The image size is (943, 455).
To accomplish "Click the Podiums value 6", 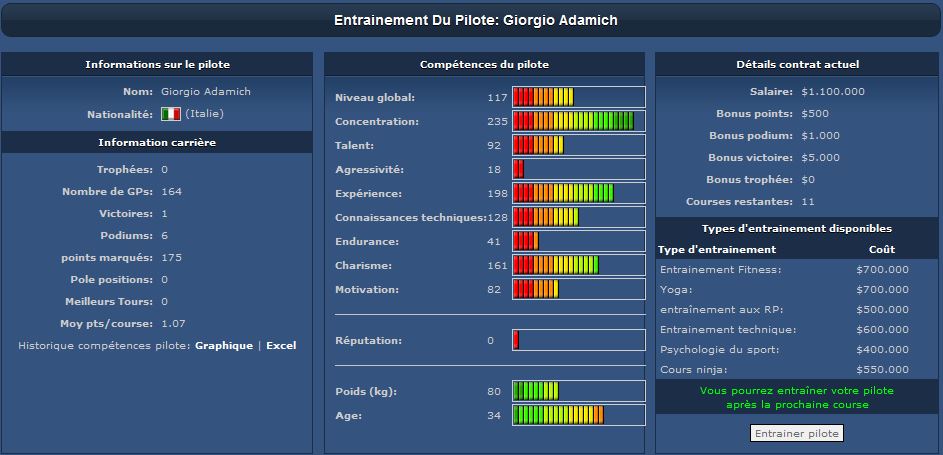I will coord(165,236).
